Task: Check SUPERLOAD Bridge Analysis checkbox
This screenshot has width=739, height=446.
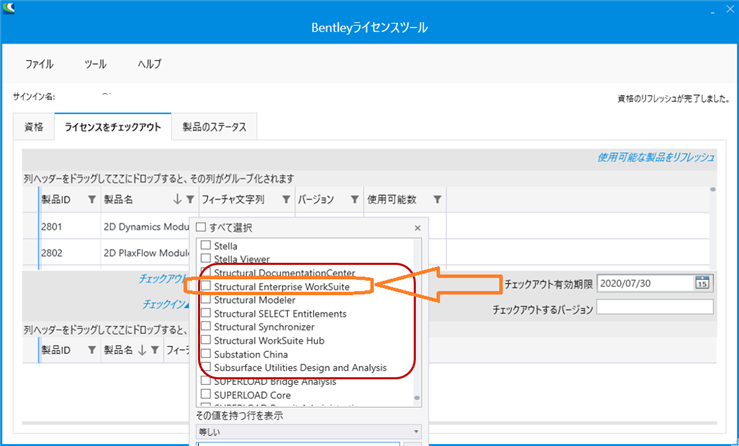Action: coord(205,380)
